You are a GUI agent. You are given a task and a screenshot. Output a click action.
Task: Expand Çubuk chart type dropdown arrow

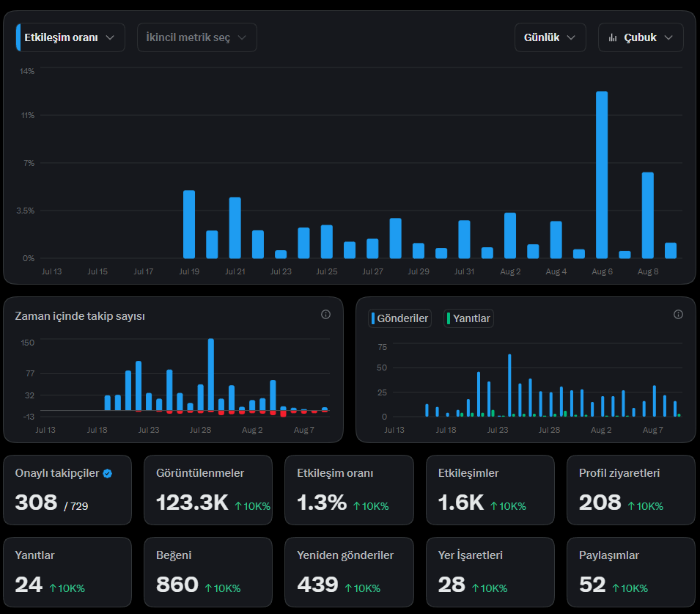[668, 37]
